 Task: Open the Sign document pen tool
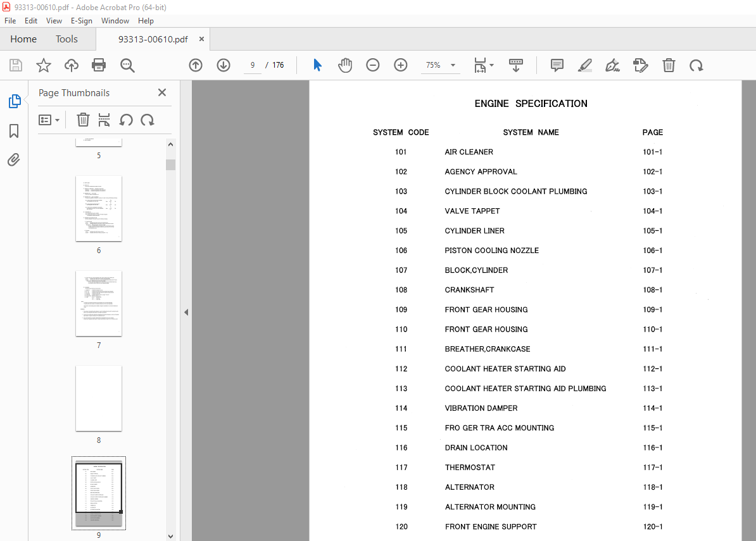pos(612,65)
